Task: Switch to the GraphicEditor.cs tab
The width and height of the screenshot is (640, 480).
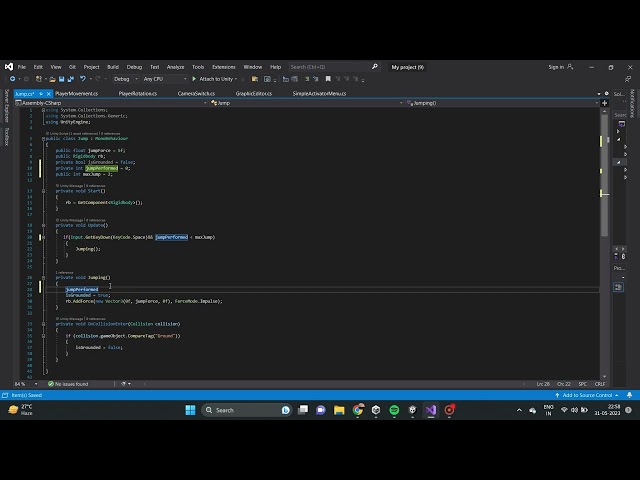Action: click(253, 93)
